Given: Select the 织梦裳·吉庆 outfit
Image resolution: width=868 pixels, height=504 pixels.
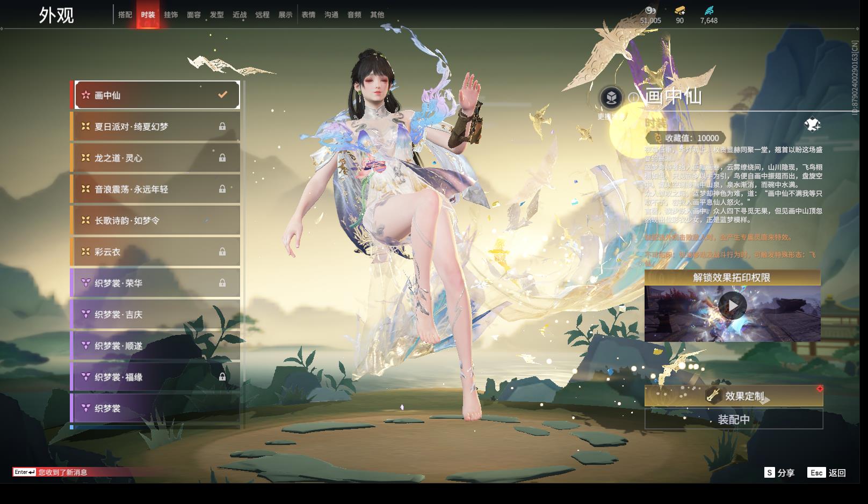Looking at the screenshot, I should point(156,314).
